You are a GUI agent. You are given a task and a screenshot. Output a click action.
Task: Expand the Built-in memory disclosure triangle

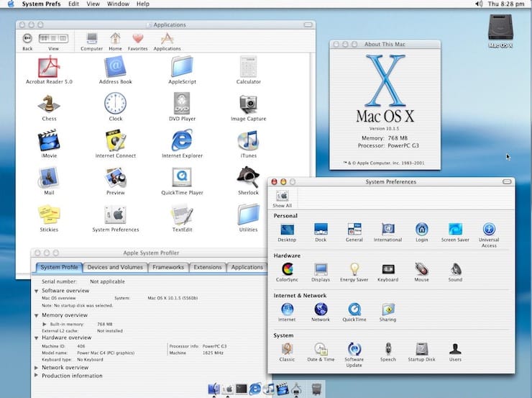44,324
